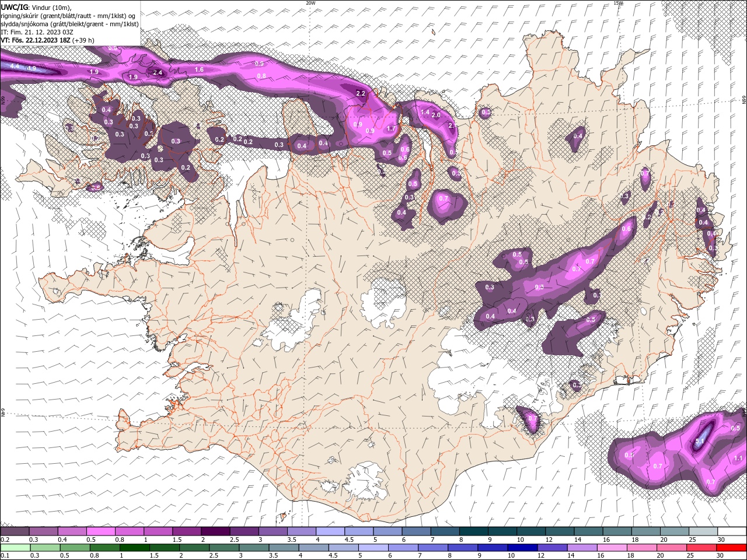
Task: Click the 'VT: Fös. 22.12.2023 18Z' valid time
Action: tap(48, 40)
